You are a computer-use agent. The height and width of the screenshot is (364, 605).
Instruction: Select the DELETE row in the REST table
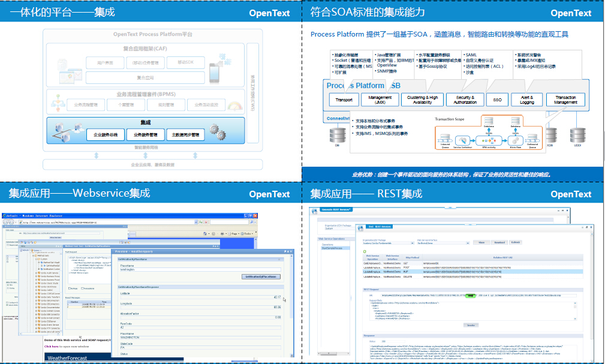pyautogui.click(x=472, y=277)
